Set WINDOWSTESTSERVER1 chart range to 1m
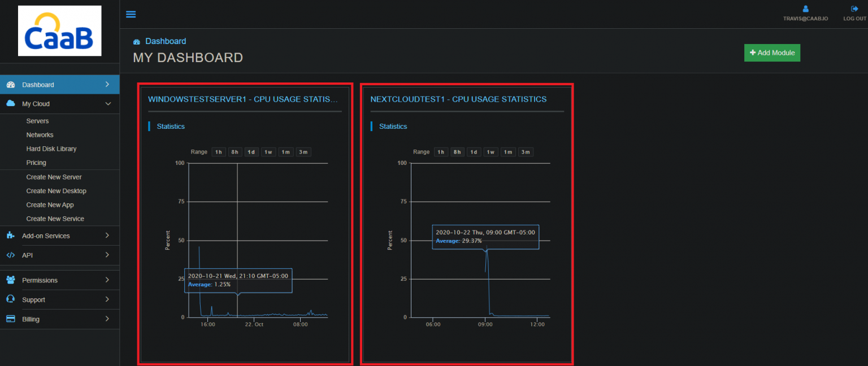 tap(286, 152)
